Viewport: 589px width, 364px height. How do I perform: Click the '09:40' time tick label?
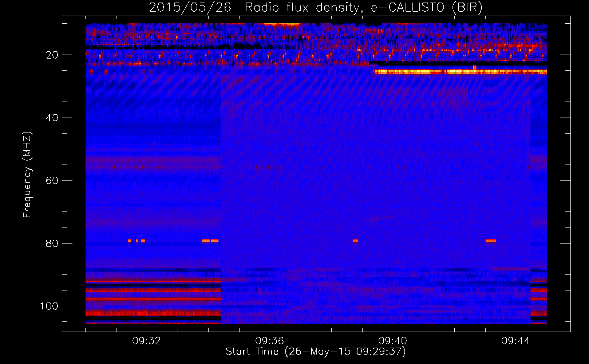(393, 341)
